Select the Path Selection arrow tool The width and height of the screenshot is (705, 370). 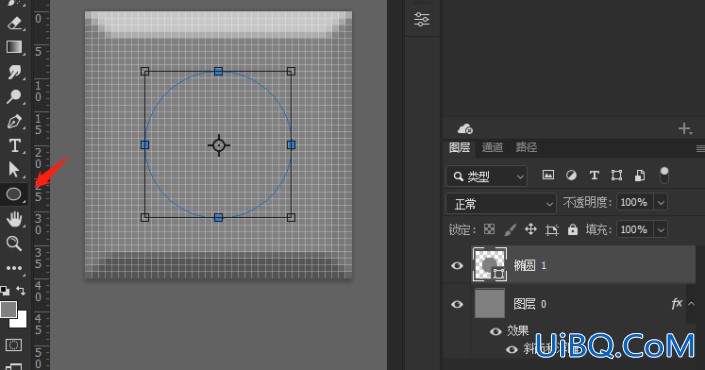point(14,169)
